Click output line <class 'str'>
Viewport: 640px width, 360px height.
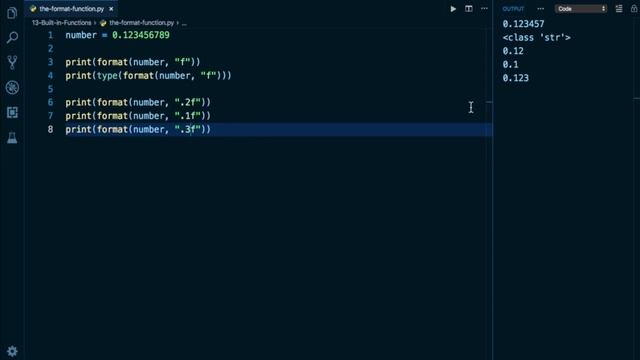[x=536, y=38]
